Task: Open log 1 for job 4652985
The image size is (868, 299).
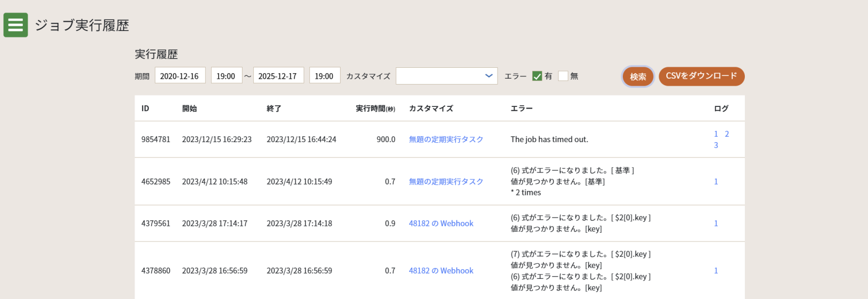Action: [x=716, y=182]
